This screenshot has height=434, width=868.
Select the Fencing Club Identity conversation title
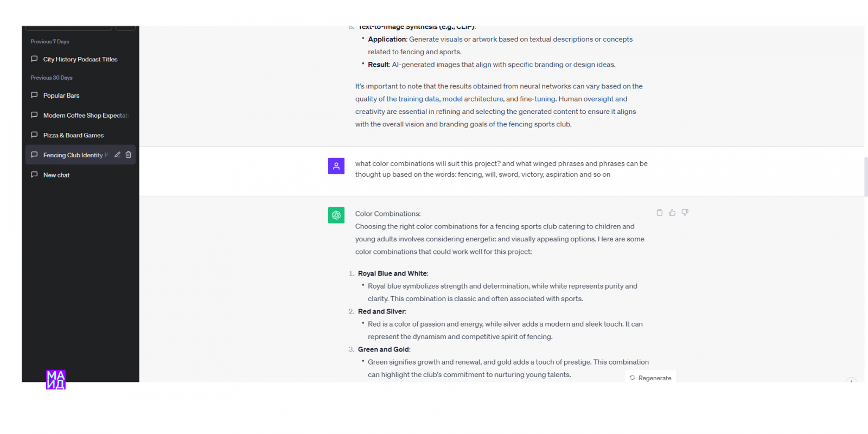(73, 155)
